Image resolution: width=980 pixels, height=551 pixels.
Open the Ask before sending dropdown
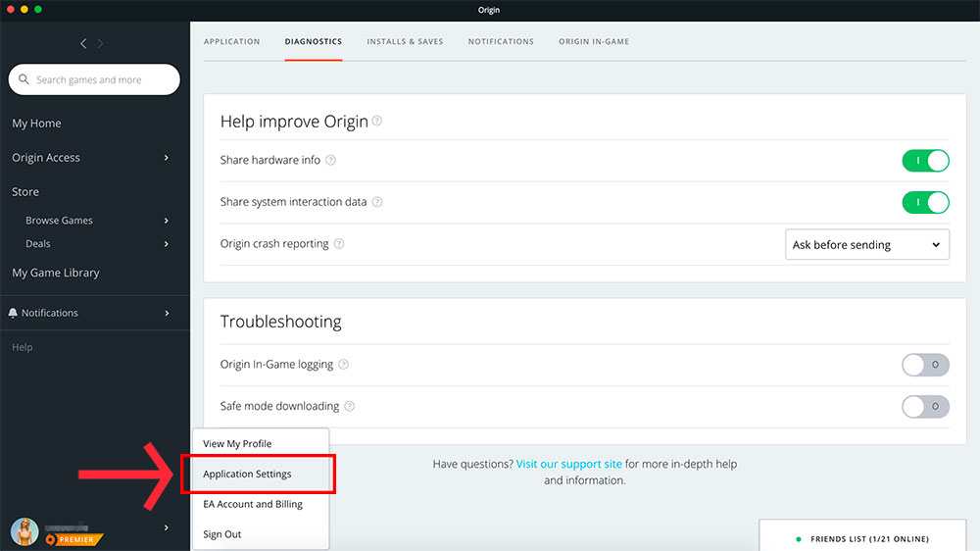[867, 244]
